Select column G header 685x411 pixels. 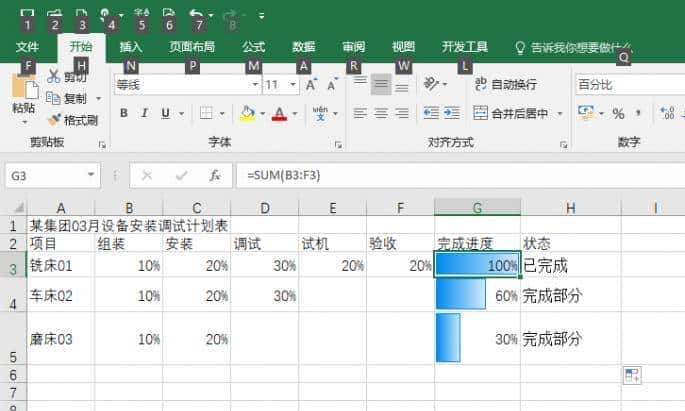[477, 207]
